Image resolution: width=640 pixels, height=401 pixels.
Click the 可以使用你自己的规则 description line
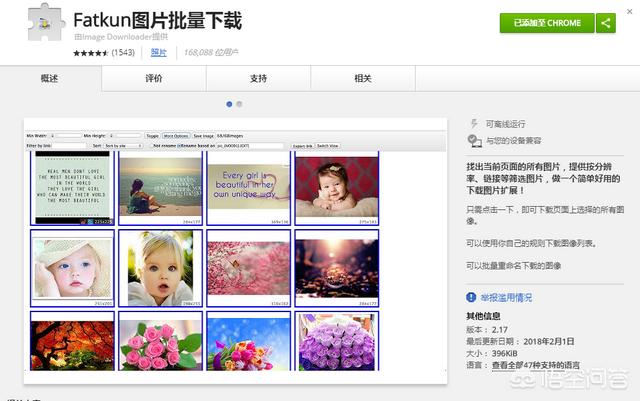[x=531, y=243]
